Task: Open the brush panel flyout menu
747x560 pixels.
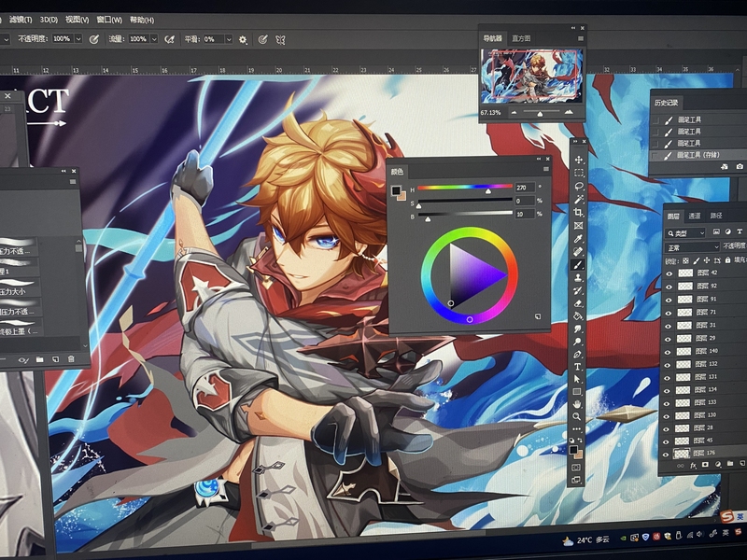Action: point(73,181)
